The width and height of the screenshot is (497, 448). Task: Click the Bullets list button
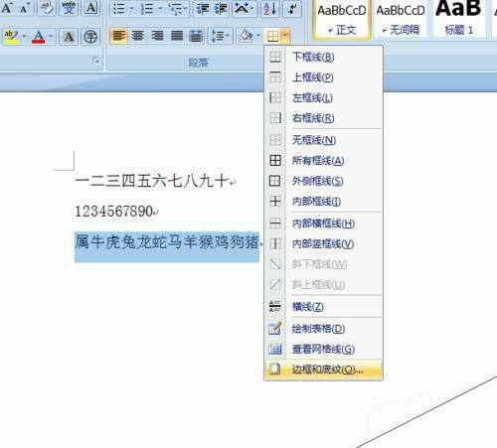coord(118,9)
